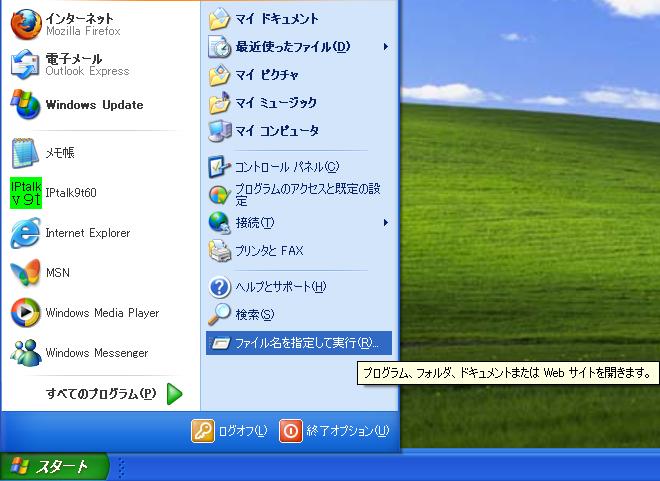The image size is (660, 481).
Task: Open the Outlook Express mail icon
Action: [25, 64]
